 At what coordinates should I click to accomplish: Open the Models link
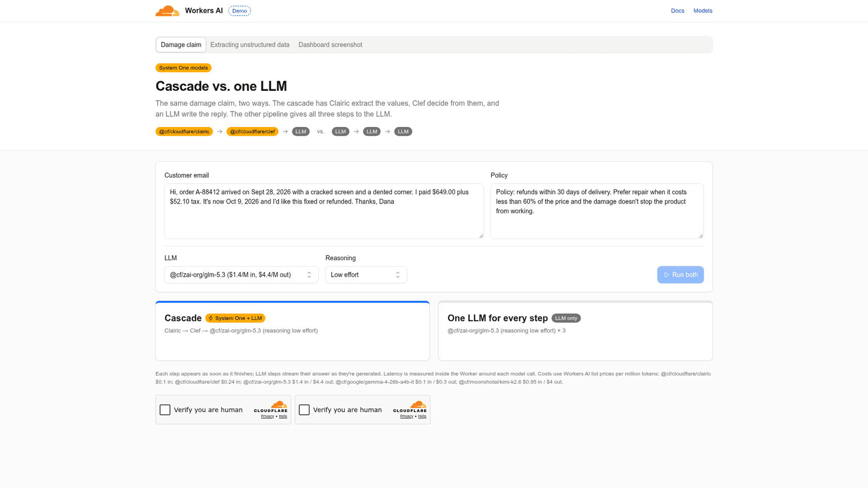[703, 11]
